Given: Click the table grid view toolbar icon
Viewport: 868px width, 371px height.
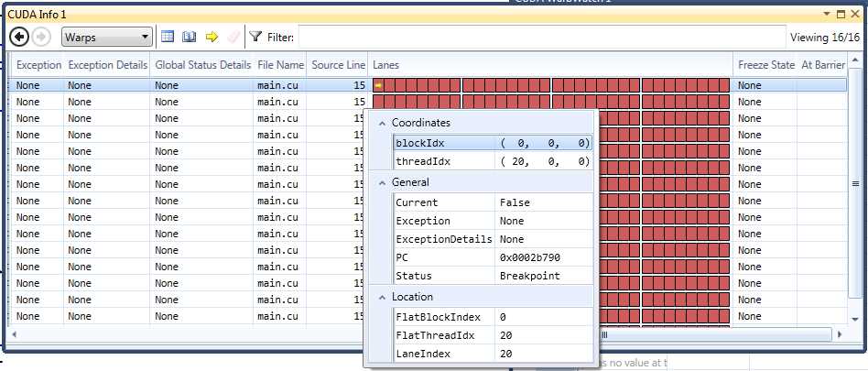Looking at the screenshot, I should tap(168, 37).
